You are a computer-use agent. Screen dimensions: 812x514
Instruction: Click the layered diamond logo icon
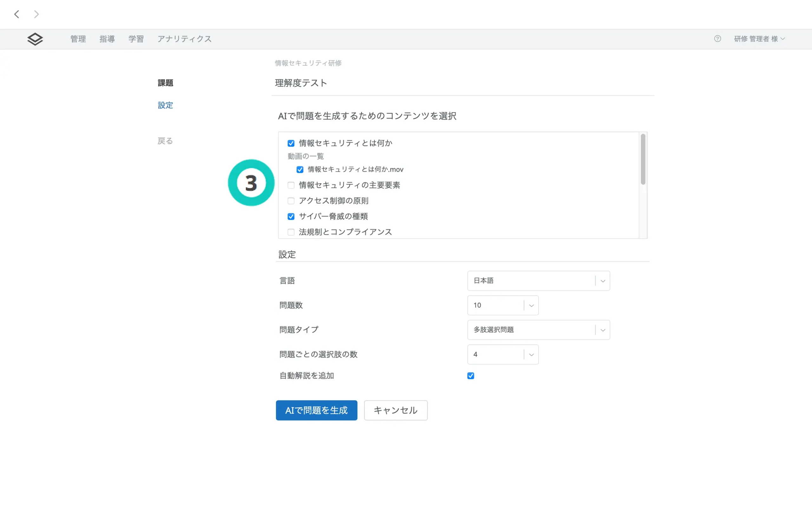point(35,39)
